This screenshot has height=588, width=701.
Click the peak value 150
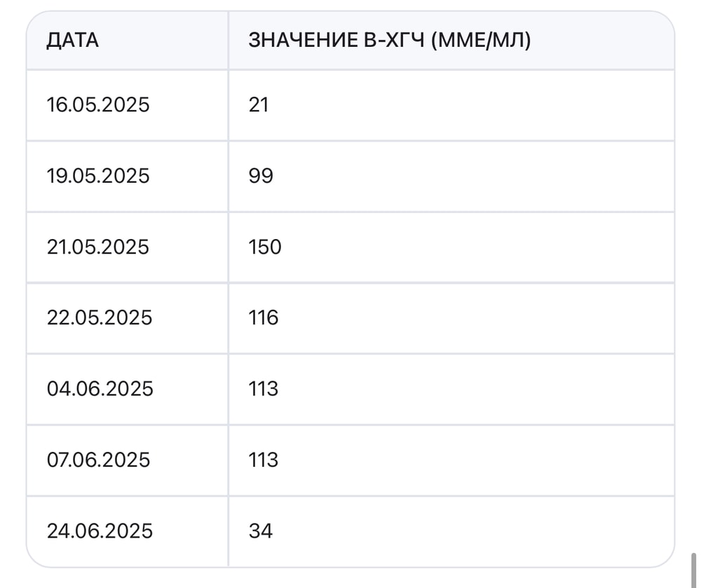coord(264,247)
